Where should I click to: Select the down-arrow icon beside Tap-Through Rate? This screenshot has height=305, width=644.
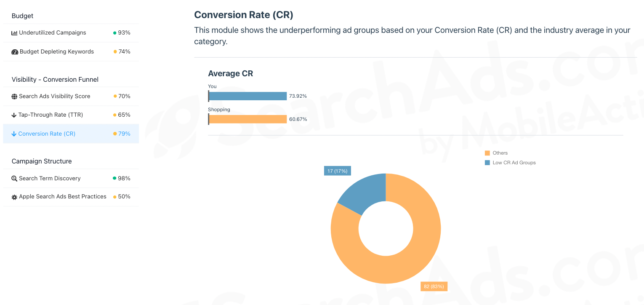point(14,115)
